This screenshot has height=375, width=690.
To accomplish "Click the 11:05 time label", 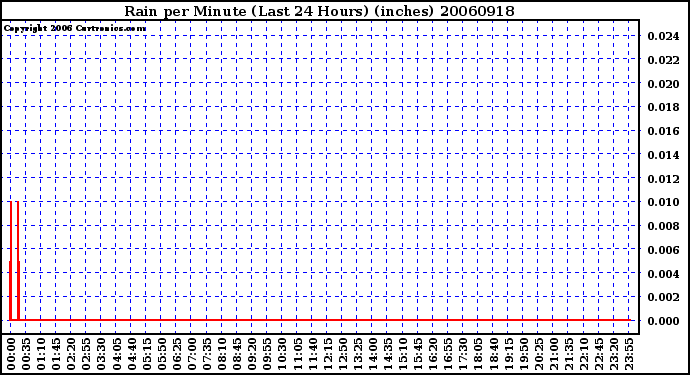I will (297, 354).
